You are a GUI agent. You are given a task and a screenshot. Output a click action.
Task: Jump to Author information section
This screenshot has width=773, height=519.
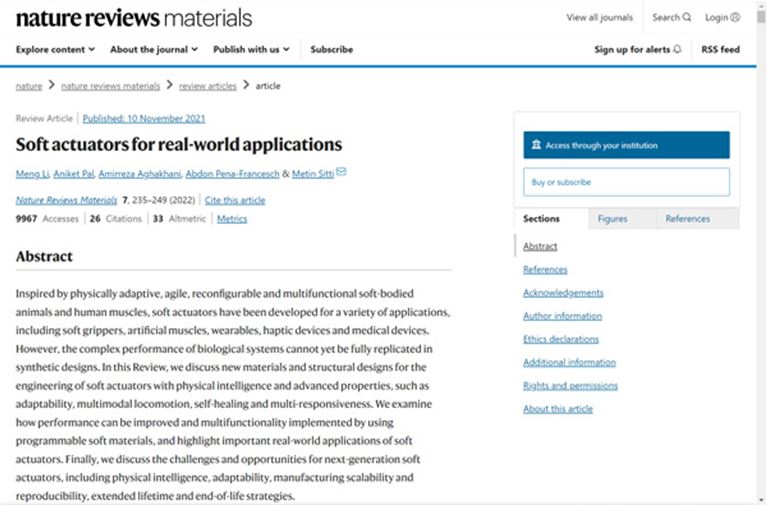[562, 316]
